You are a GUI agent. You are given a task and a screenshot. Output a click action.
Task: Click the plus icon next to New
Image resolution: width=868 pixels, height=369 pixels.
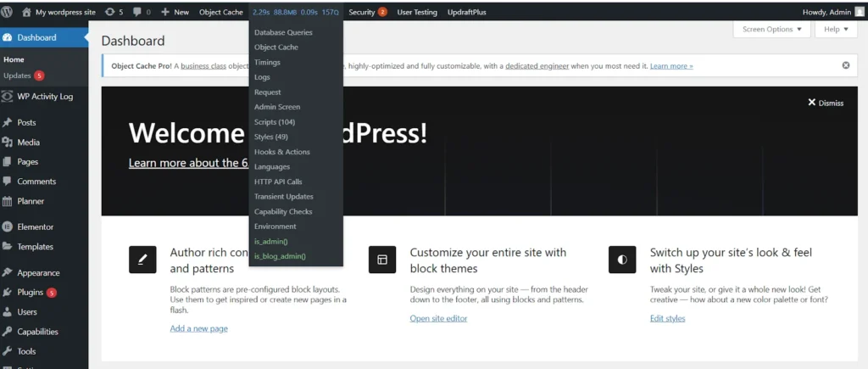[165, 12]
